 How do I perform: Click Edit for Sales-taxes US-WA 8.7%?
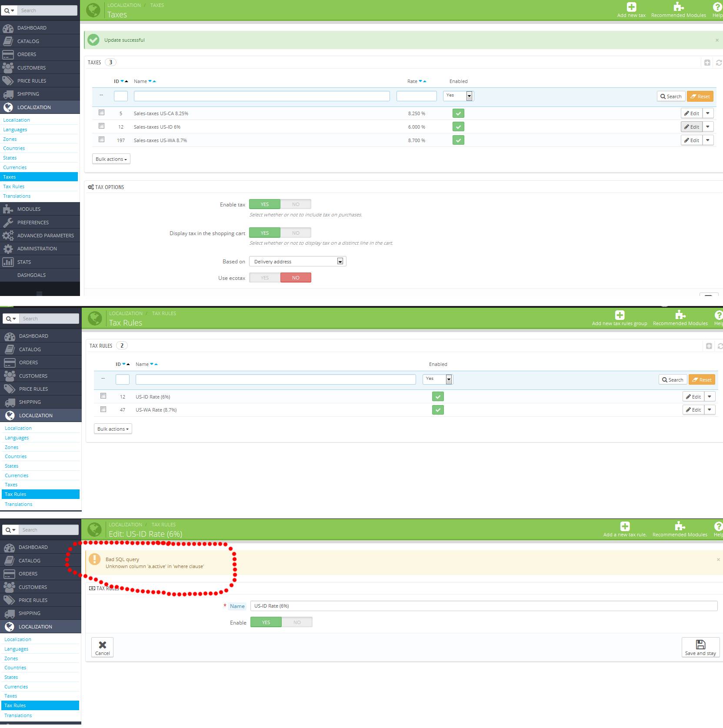[x=692, y=140]
